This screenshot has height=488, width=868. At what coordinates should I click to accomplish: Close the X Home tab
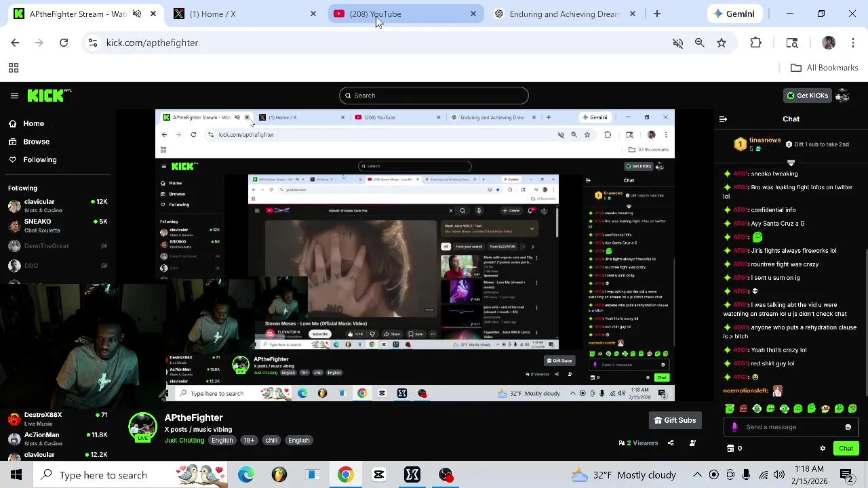click(x=313, y=14)
